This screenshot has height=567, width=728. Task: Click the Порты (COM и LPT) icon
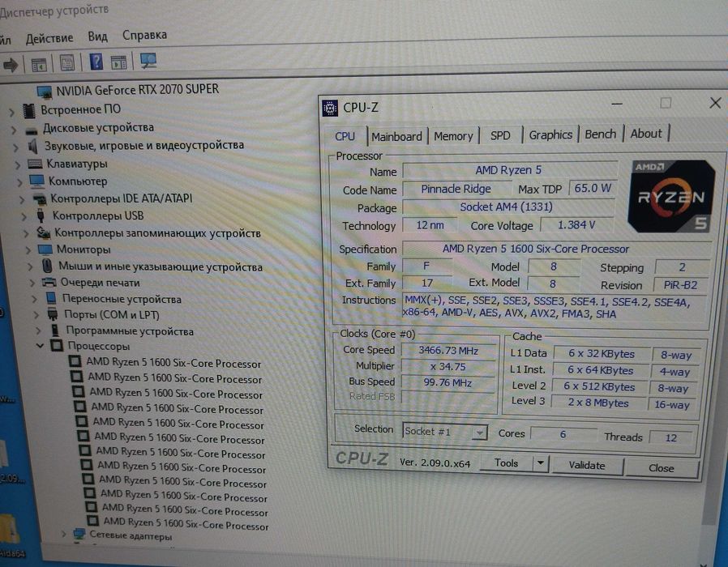[53, 314]
